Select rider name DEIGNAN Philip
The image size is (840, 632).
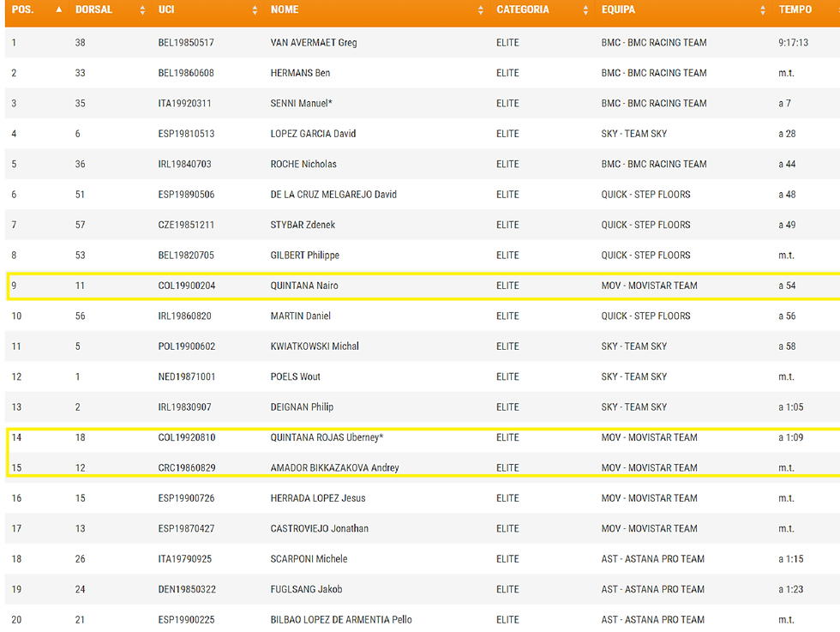click(302, 406)
